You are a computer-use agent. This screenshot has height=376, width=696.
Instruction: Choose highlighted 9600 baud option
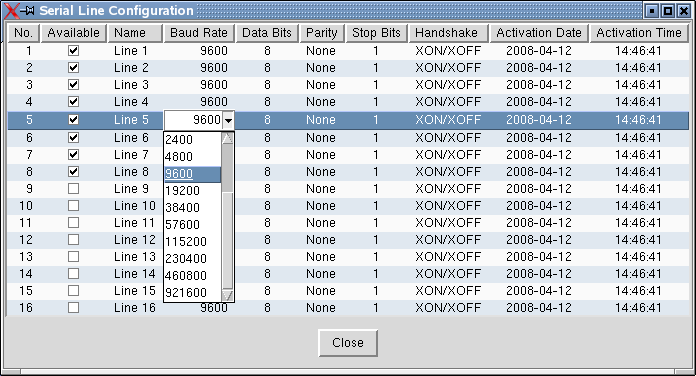(x=192, y=174)
